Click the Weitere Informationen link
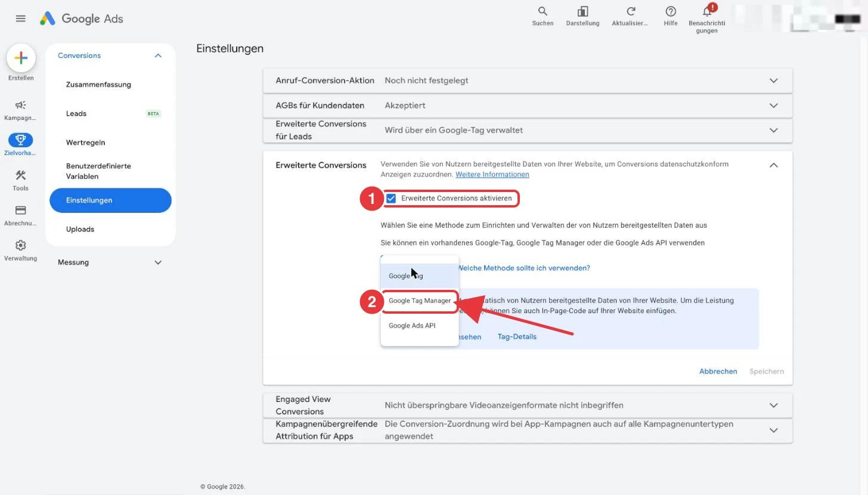This screenshot has height=495, width=868. click(x=492, y=174)
